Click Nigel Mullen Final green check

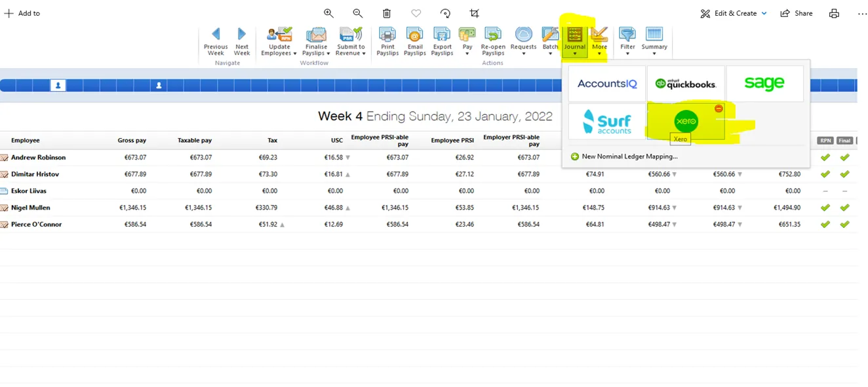click(x=844, y=208)
